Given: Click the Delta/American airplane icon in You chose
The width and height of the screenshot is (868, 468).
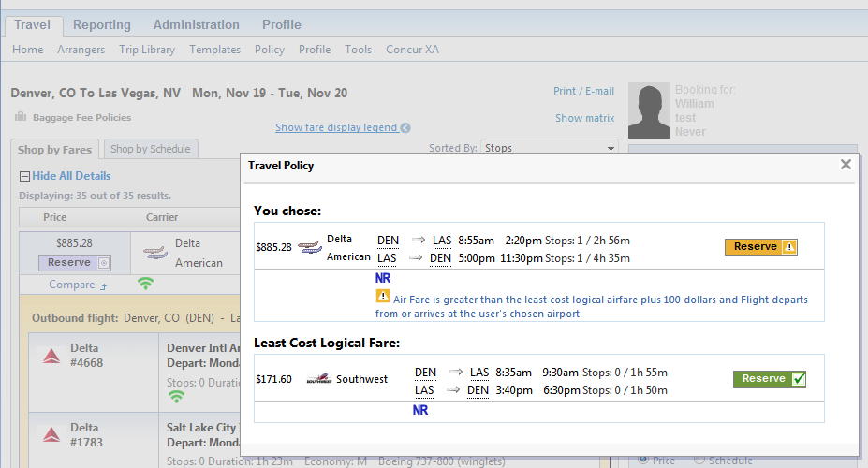Looking at the screenshot, I should tap(310, 247).
